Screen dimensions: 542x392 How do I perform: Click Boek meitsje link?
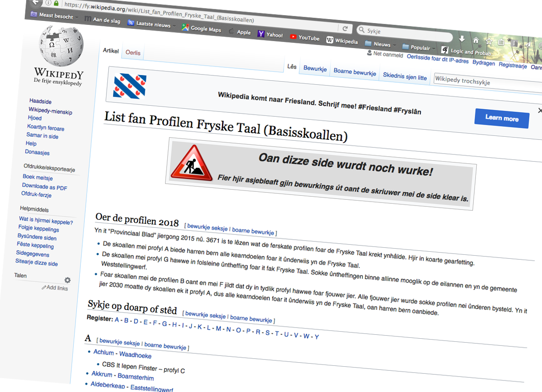38,178
